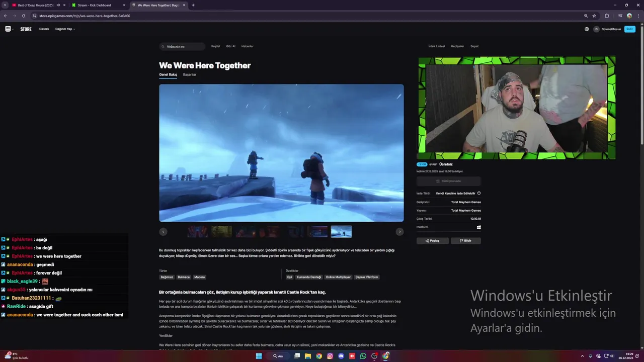The height and width of the screenshot is (362, 644).
Task: Open the DovmaliTosun account avatar
Action: (x=596, y=29)
